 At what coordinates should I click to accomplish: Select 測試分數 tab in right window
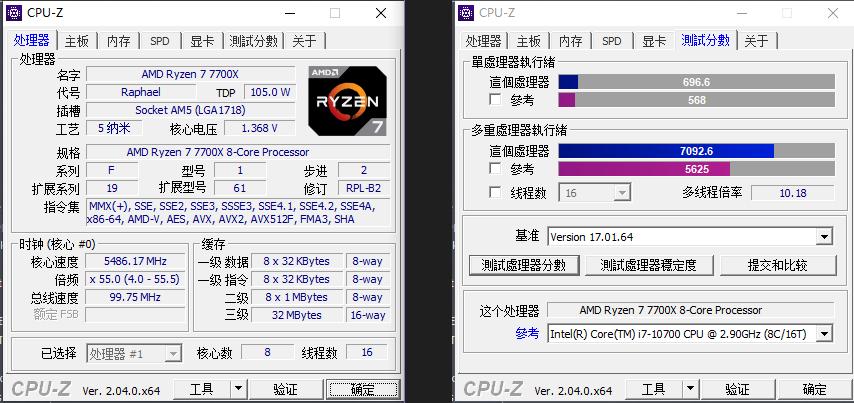(706, 40)
